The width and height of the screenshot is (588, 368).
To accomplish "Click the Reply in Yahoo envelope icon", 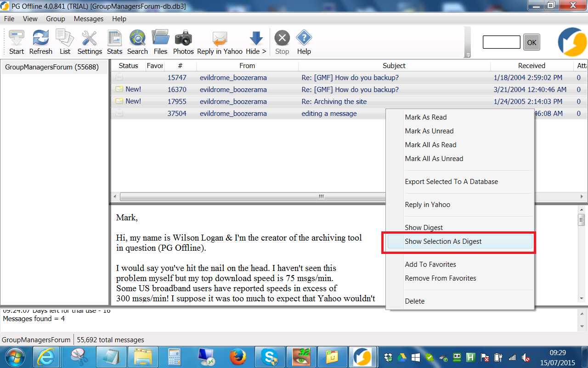I will [220, 39].
